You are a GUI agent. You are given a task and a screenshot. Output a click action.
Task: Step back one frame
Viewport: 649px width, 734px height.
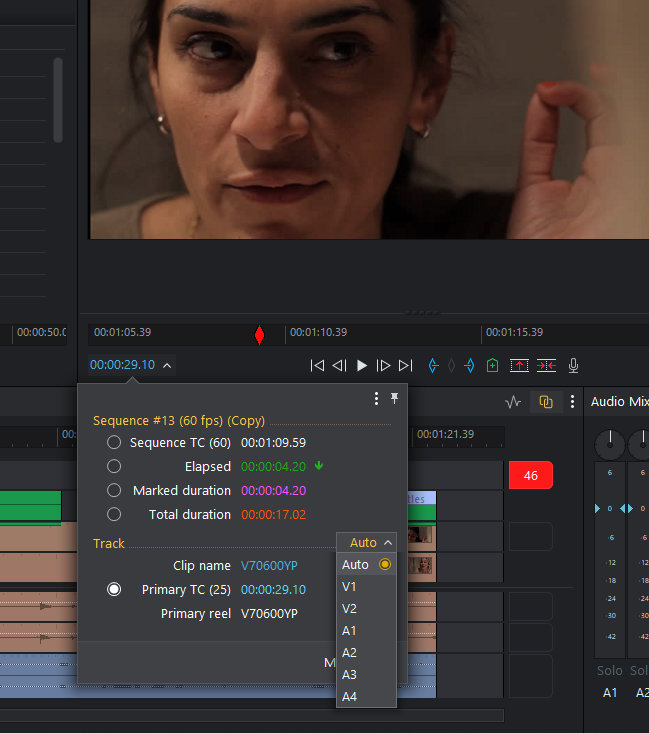[x=339, y=366]
